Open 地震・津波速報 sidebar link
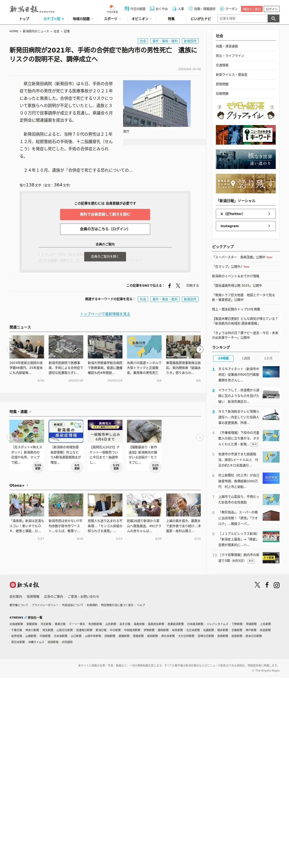This screenshot has width=289, height=868. 227,46
